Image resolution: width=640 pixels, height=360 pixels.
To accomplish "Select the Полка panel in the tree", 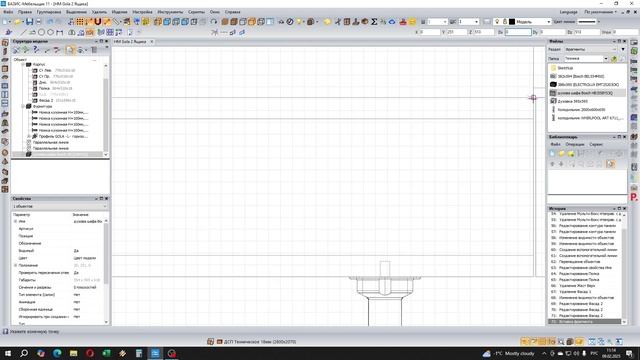I will pos(44,88).
